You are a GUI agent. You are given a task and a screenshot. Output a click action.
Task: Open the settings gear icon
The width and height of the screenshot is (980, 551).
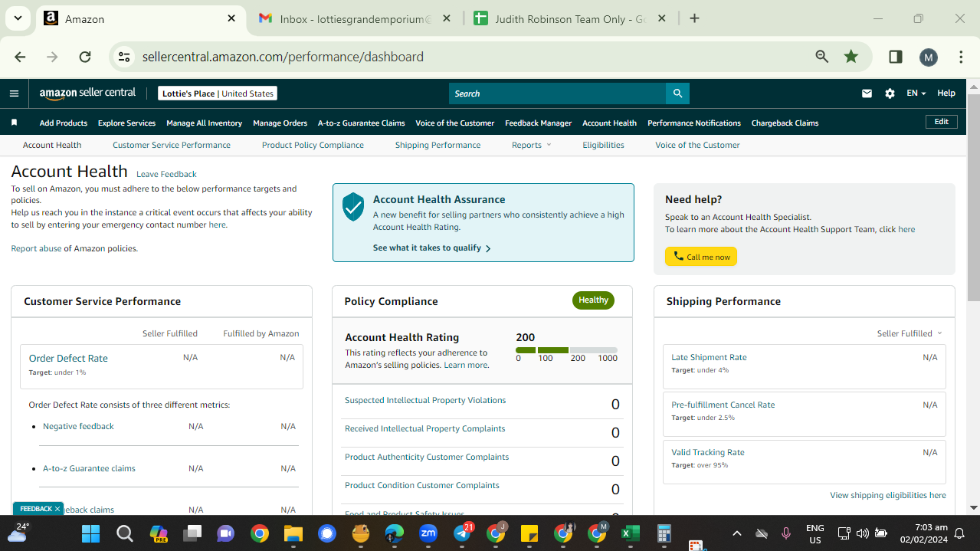(890, 93)
